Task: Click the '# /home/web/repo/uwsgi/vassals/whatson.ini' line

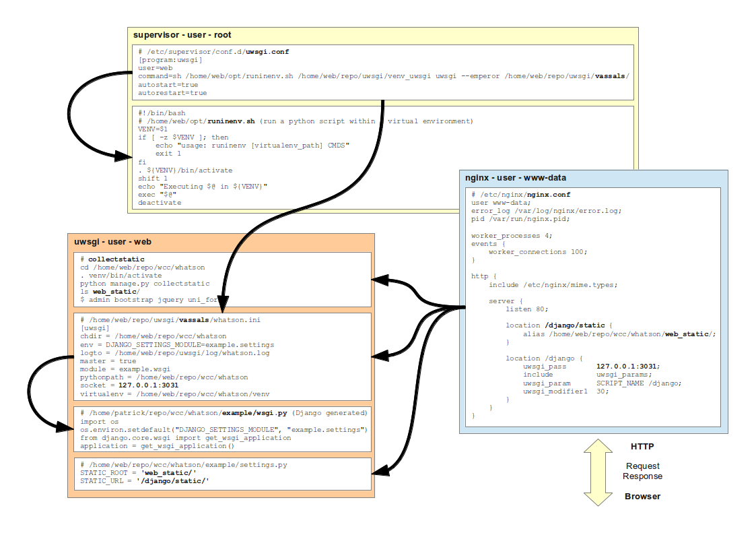Action: [170, 320]
